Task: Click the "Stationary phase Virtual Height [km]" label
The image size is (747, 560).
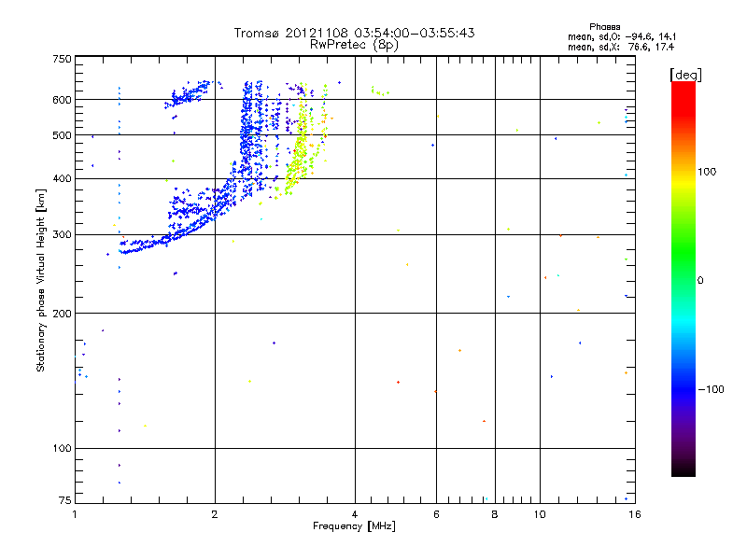Action: (41, 280)
